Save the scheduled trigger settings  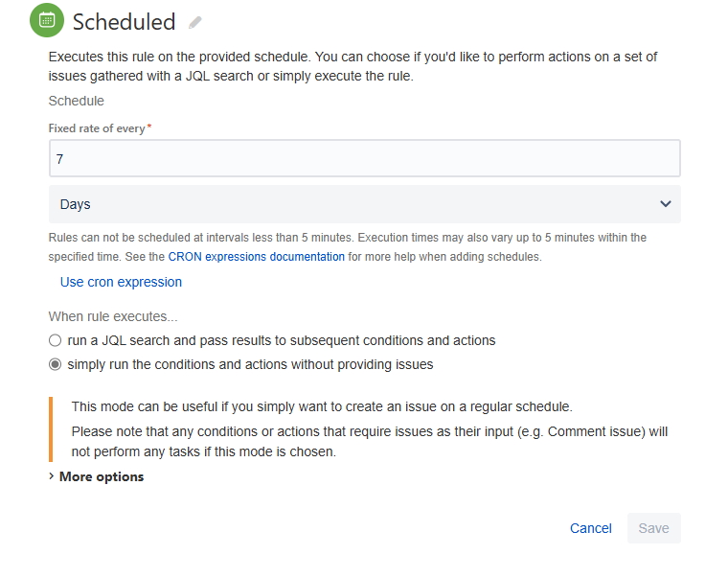[x=653, y=528]
